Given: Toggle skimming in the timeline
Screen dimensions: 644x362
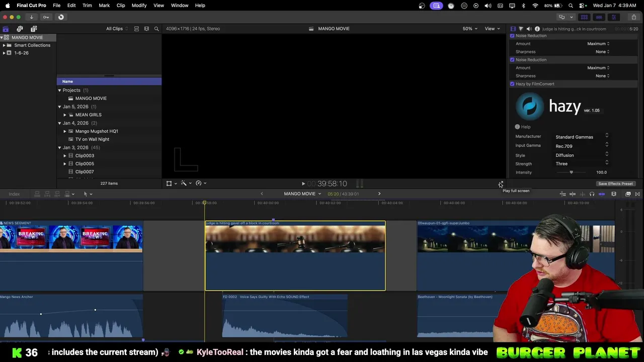Looking at the screenshot, I should click(x=573, y=194).
